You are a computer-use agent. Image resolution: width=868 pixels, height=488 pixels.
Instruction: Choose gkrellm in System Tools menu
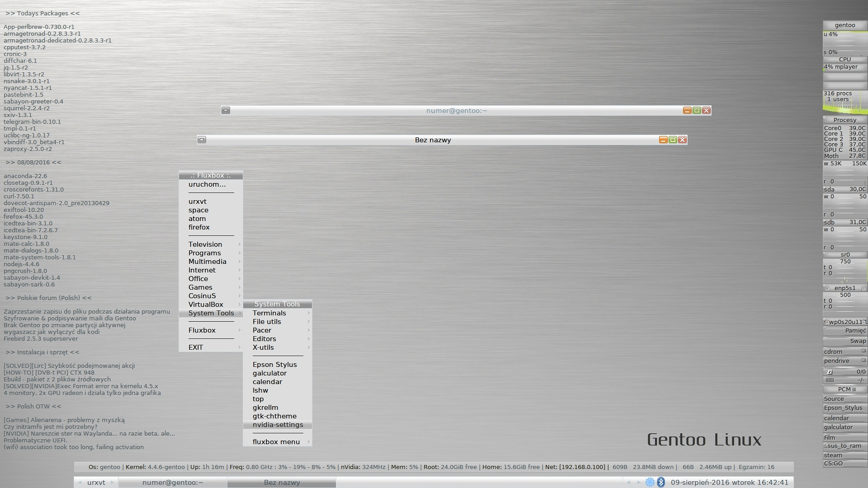278,407
